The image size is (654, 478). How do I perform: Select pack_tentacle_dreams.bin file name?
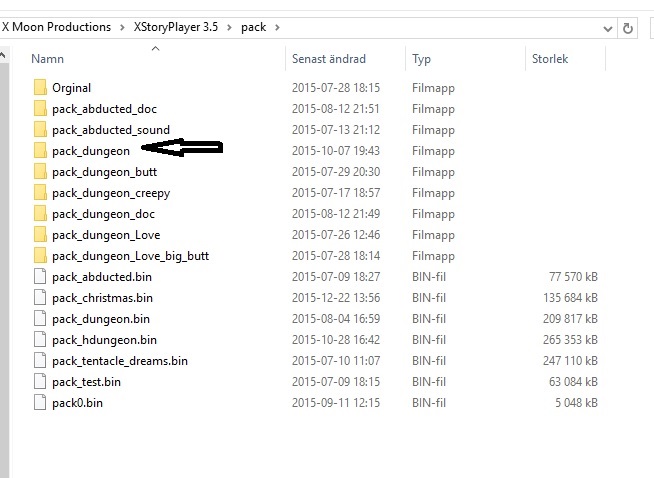(x=120, y=361)
